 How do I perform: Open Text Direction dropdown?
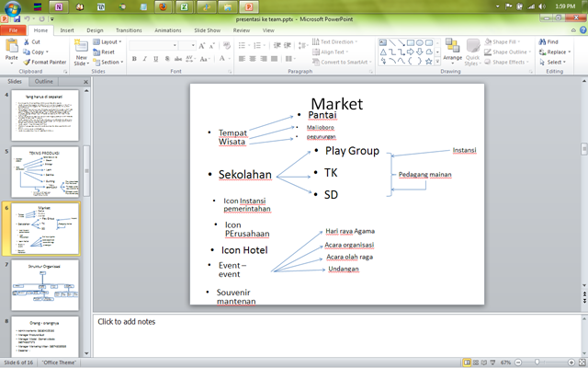coord(334,41)
